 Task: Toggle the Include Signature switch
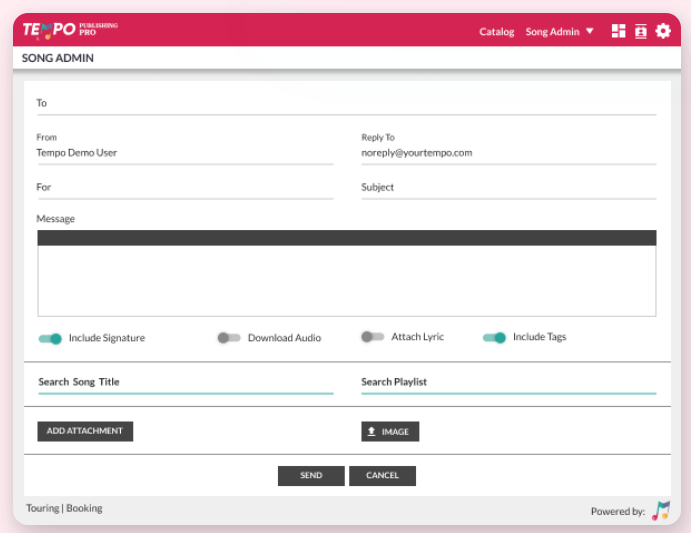click(50, 339)
